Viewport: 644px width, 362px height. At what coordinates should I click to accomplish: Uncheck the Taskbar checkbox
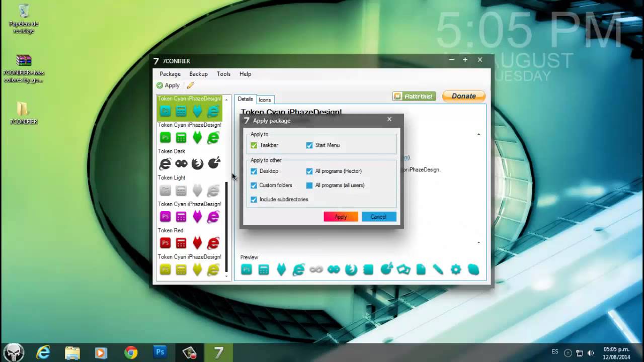point(254,145)
